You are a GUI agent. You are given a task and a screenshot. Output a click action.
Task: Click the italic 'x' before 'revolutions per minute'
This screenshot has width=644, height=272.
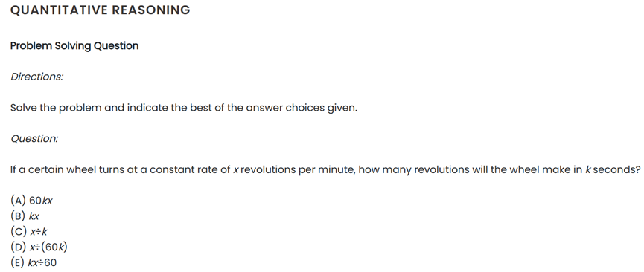[236, 170]
